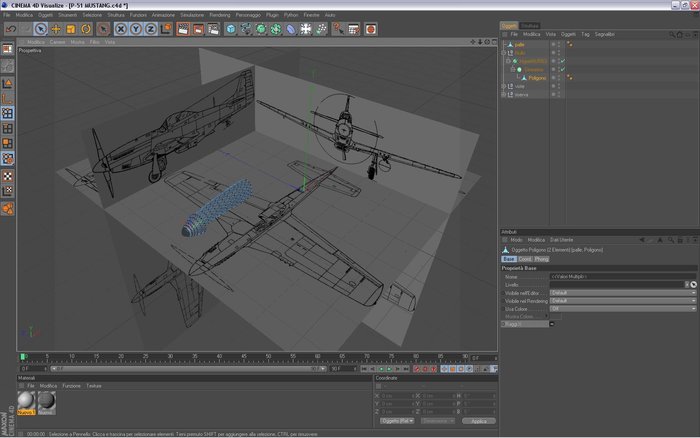Viewport: 700px width, 438px height.
Task: Add a Cube primitive object
Action: click(230, 29)
